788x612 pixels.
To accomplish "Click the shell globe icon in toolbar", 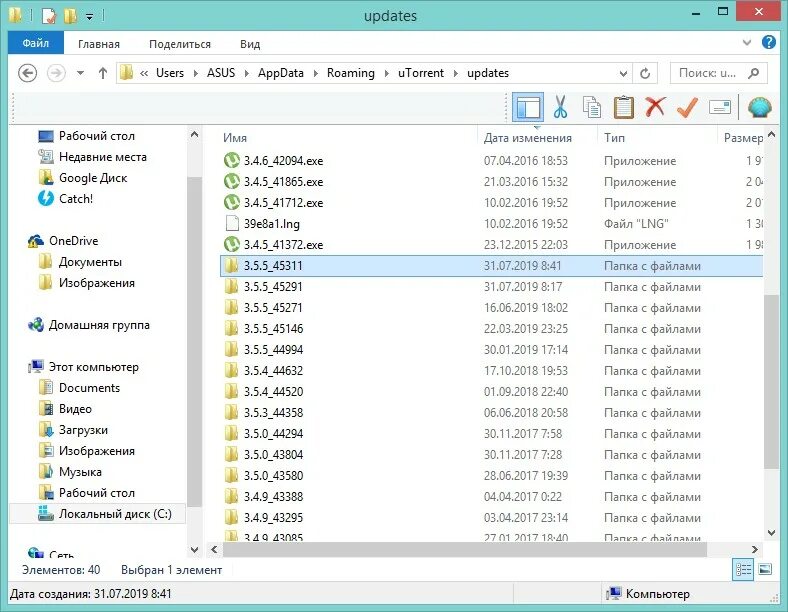I will (x=759, y=107).
